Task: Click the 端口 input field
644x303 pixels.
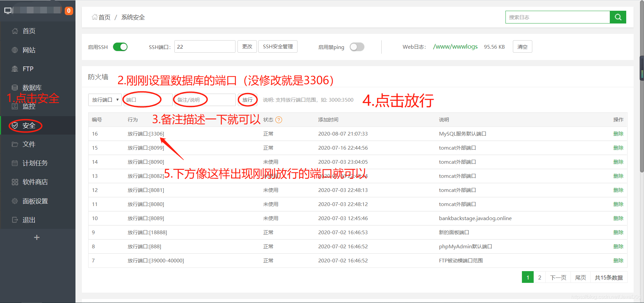Action: [148, 100]
